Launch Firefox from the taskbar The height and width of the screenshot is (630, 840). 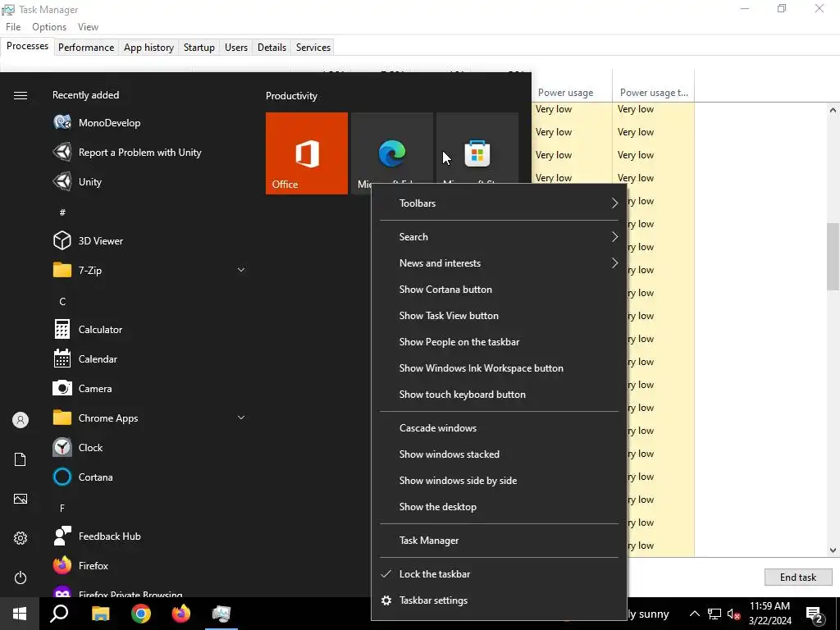coord(181,614)
